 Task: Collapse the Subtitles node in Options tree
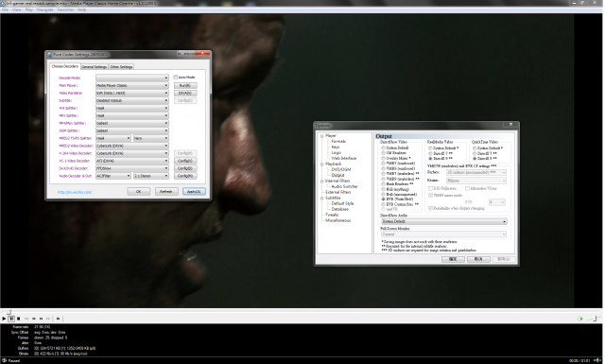(322, 198)
